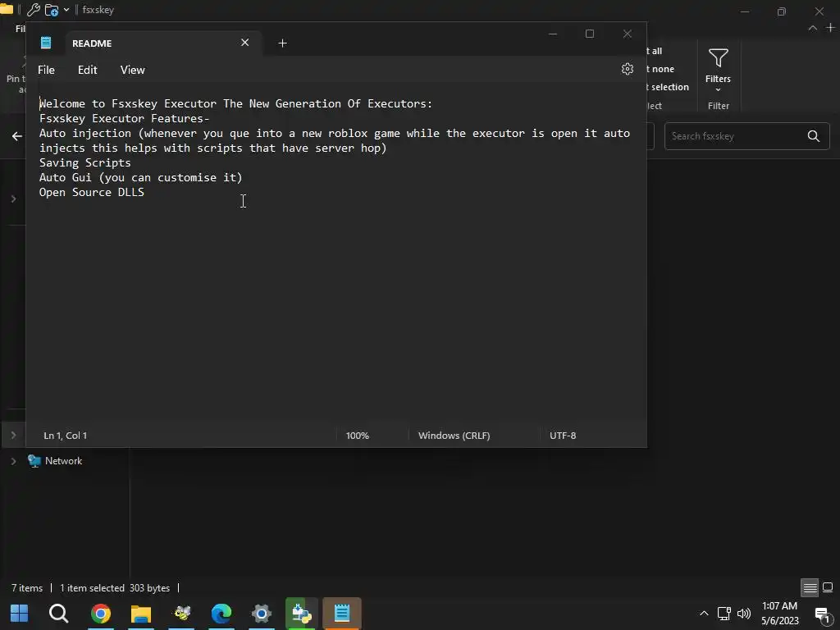The height and width of the screenshot is (630, 840).
Task: Show hidden system tray icons
Action: [704, 614]
